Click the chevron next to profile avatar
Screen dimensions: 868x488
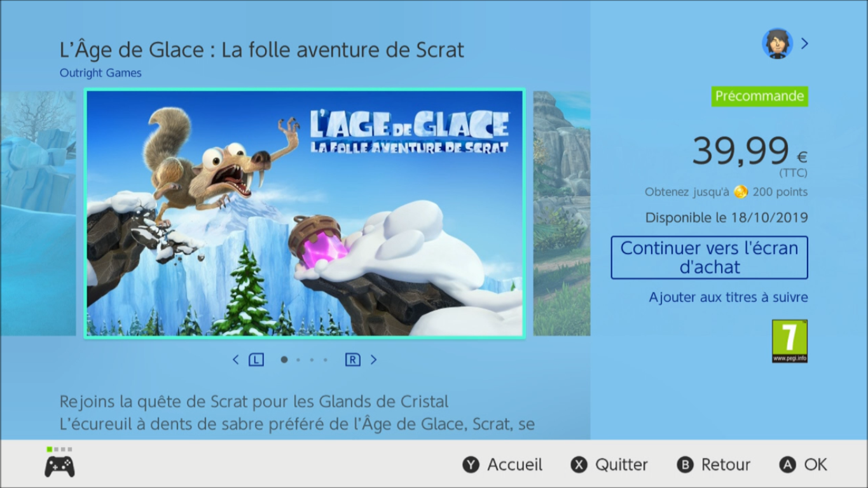(x=804, y=43)
